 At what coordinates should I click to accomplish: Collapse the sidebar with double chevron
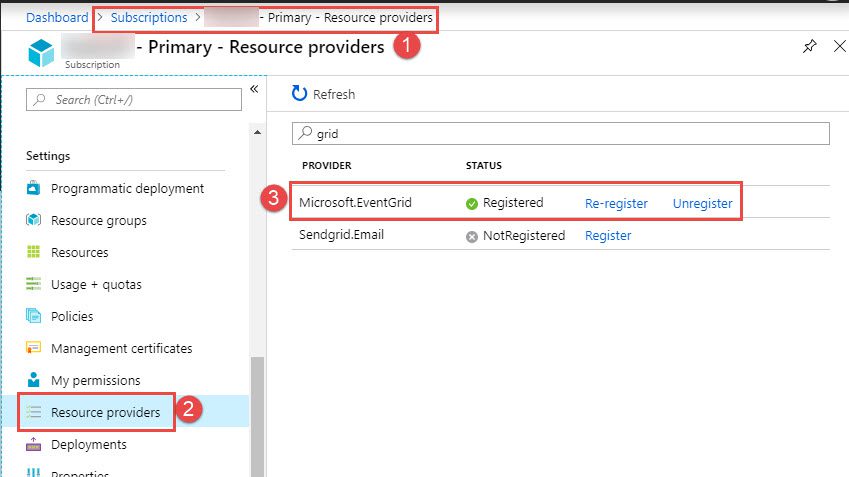(254, 89)
